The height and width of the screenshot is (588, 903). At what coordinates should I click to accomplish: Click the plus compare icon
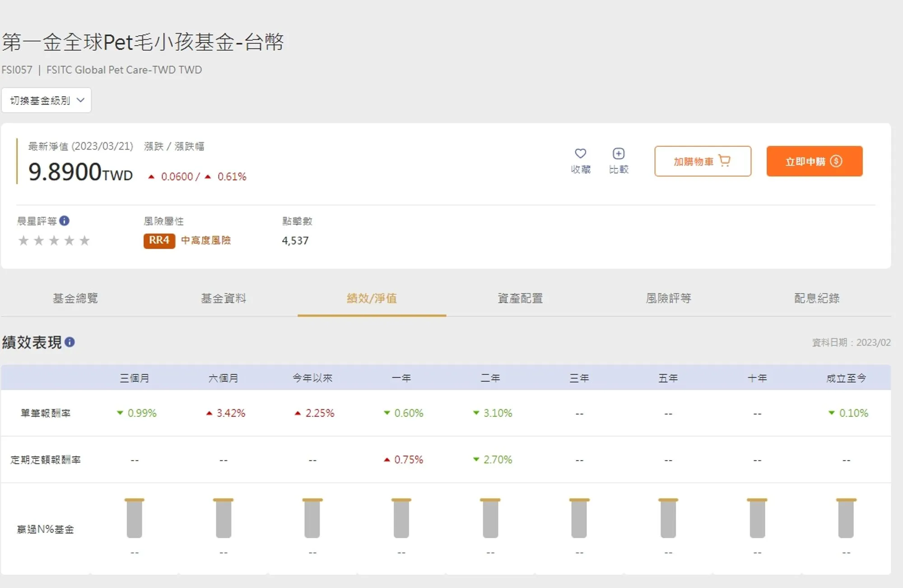coord(619,154)
